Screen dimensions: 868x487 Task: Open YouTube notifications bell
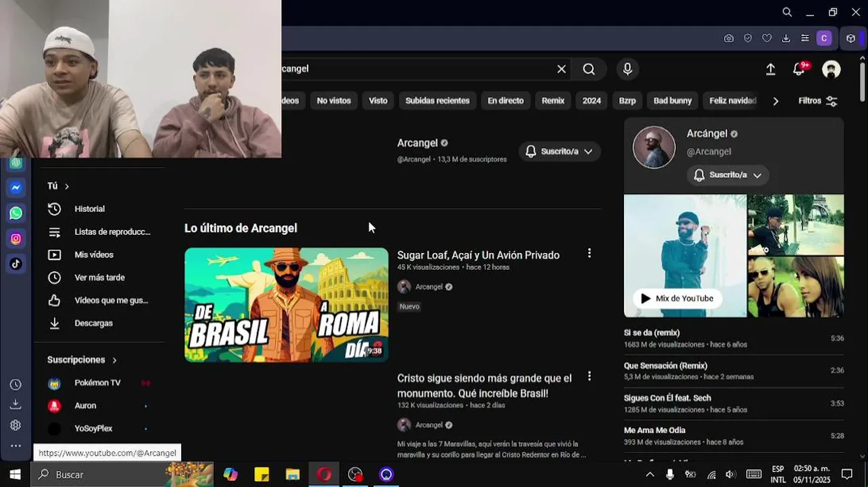point(799,69)
